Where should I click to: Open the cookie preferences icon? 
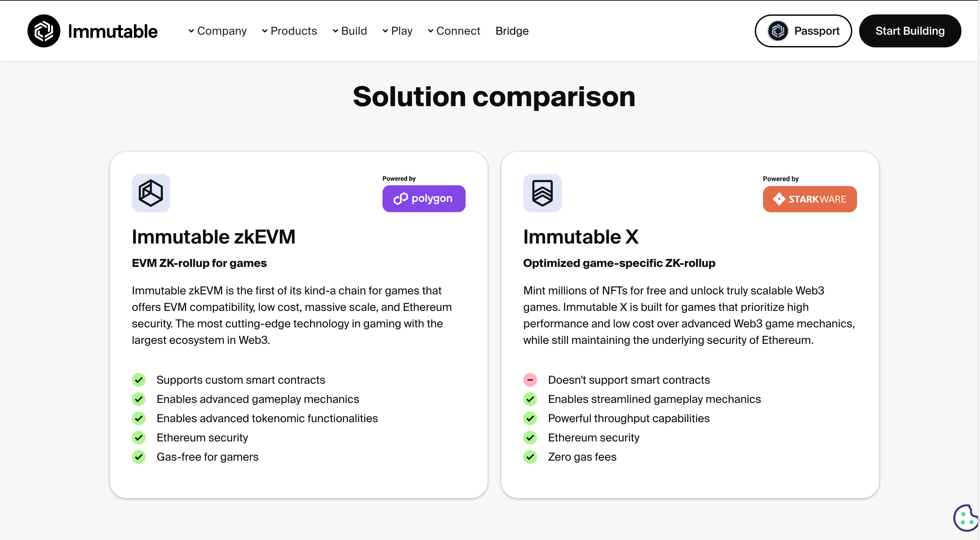(x=966, y=518)
